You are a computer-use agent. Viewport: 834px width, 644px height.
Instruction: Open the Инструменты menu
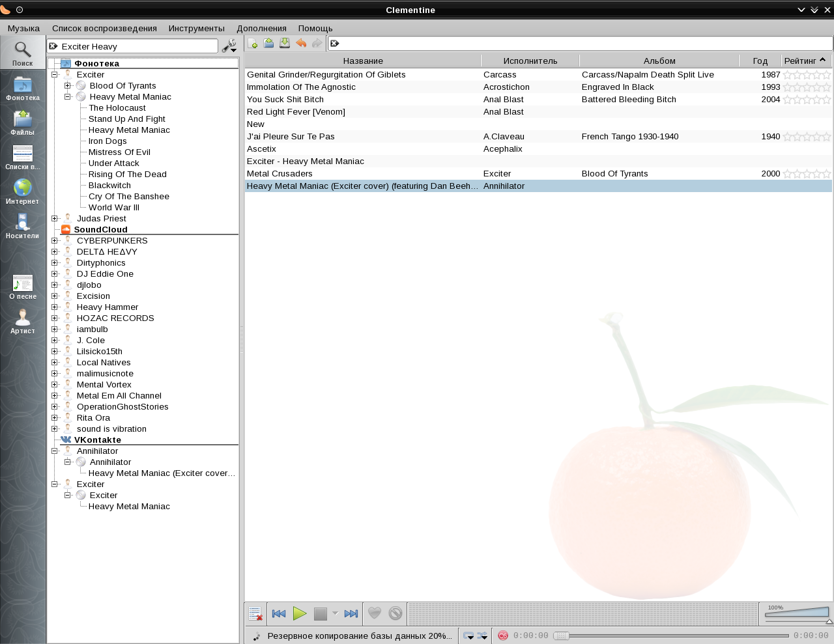pyautogui.click(x=196, y=29)
